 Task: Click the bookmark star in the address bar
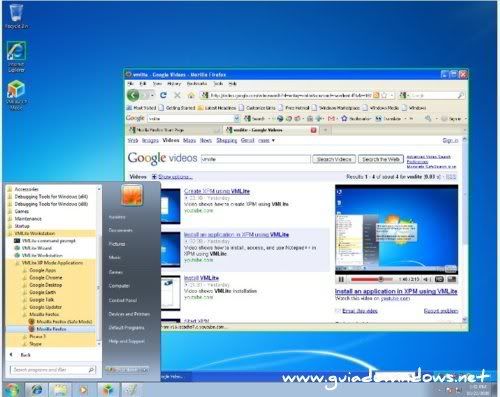[384, 95]
